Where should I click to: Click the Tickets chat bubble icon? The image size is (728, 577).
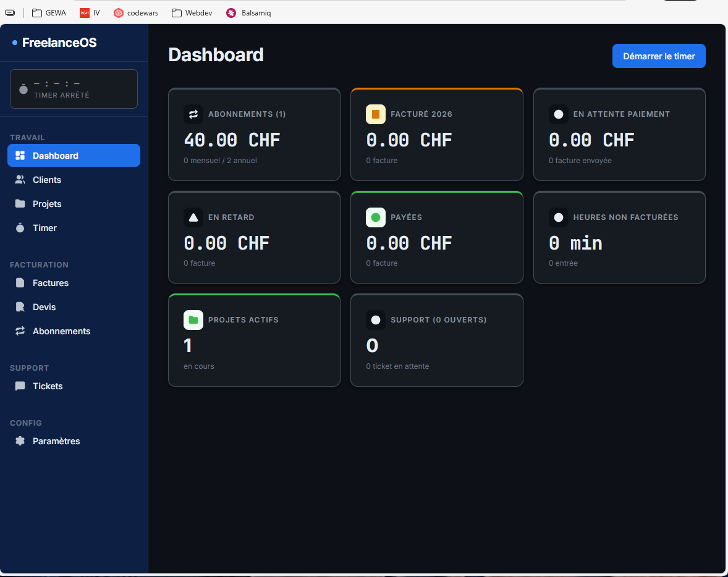(19, 386)
